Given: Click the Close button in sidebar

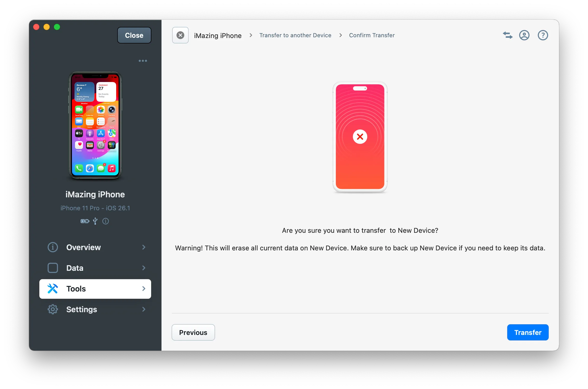Looking at the screenshot, I should point(134,35).
